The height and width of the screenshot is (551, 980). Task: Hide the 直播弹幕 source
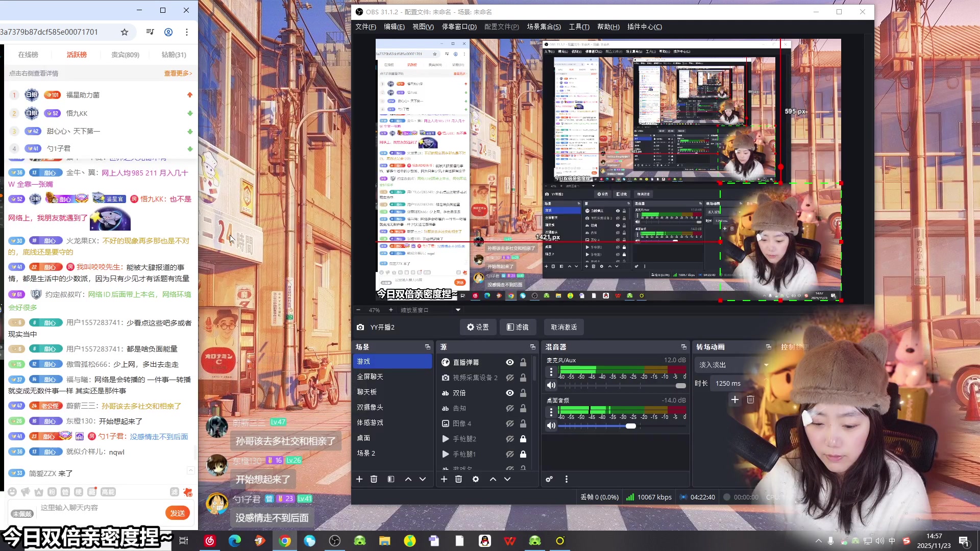[509, 362]
